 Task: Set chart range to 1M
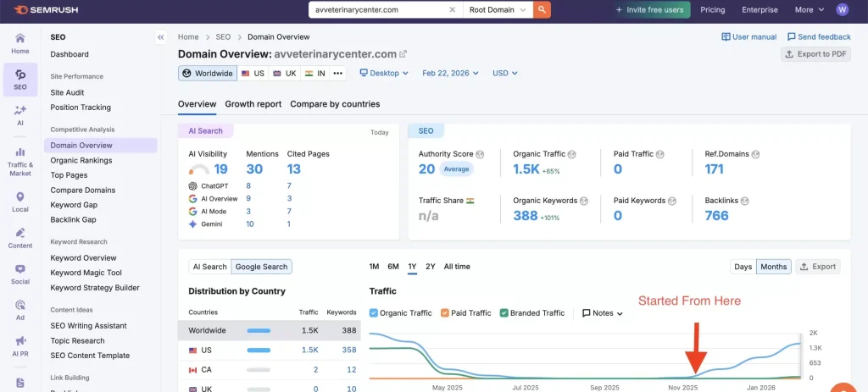(x=374, y=267)
